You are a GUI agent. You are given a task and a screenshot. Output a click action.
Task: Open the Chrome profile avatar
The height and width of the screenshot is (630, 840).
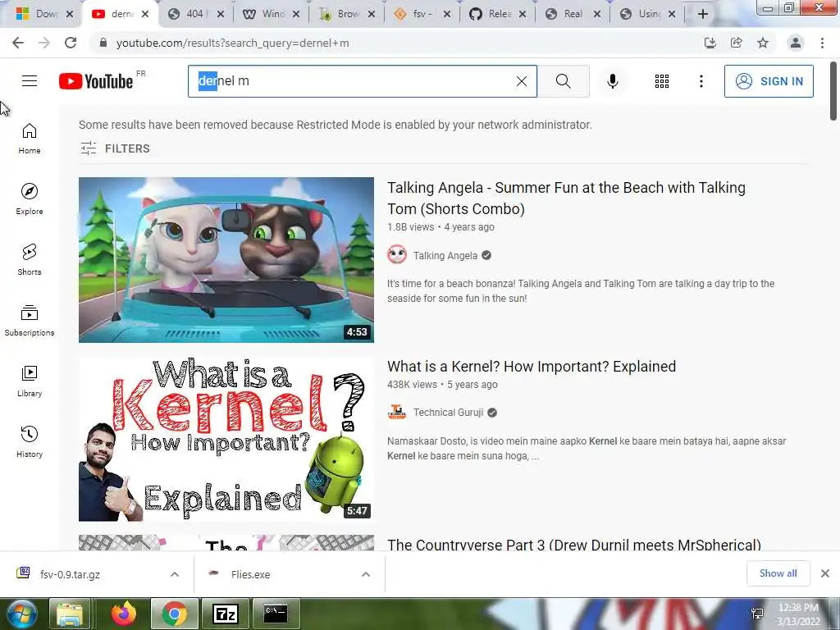[796, 43]
